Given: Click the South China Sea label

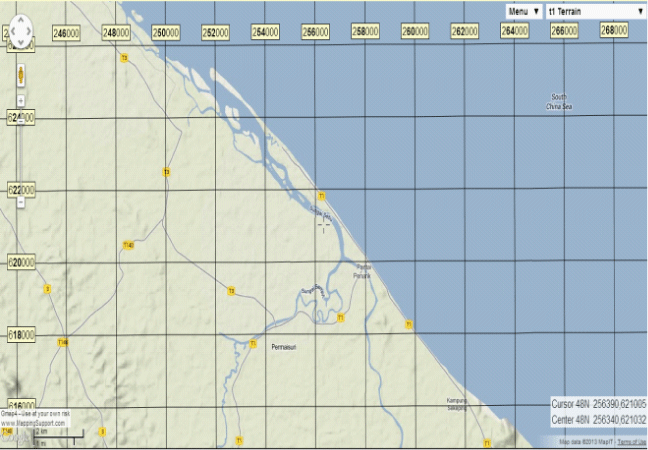Looking at the screenshot, I should click(x=558, y=101).
